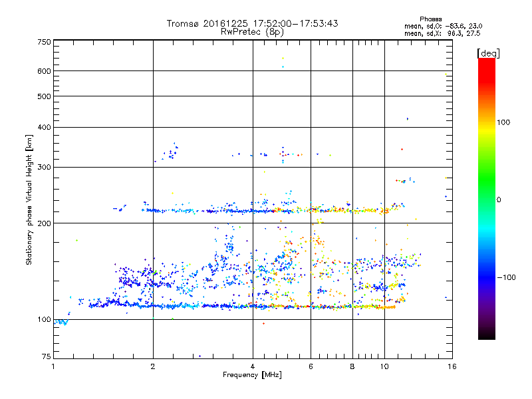Click the plot title 'Tromsø 20161225 17:52:00-17:53:43'
Screen dimensions: 532x399
[252, 23]
